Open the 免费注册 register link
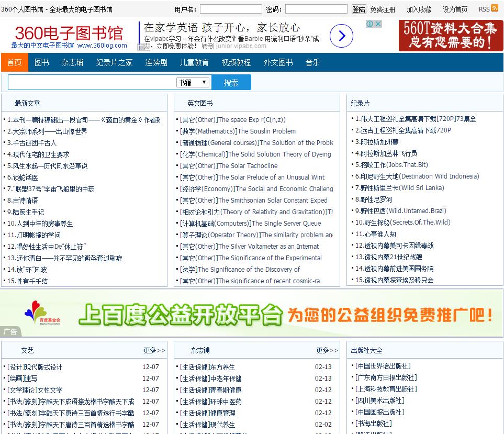The height and width of the screenshot is (434, 504). (x=383, y=9)
